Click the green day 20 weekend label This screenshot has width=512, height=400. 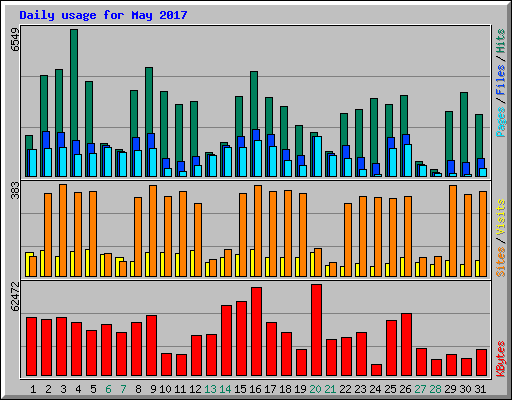(315, 389)
